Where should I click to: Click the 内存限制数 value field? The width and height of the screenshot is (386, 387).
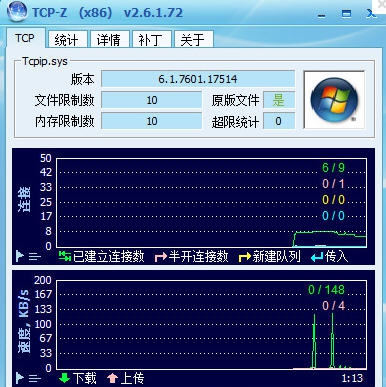pos(152,121)
